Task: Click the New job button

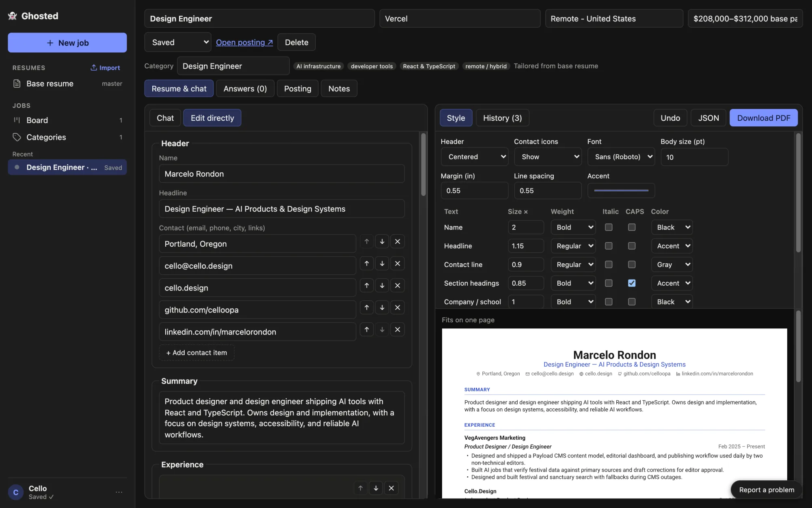Action: point(67,43)
